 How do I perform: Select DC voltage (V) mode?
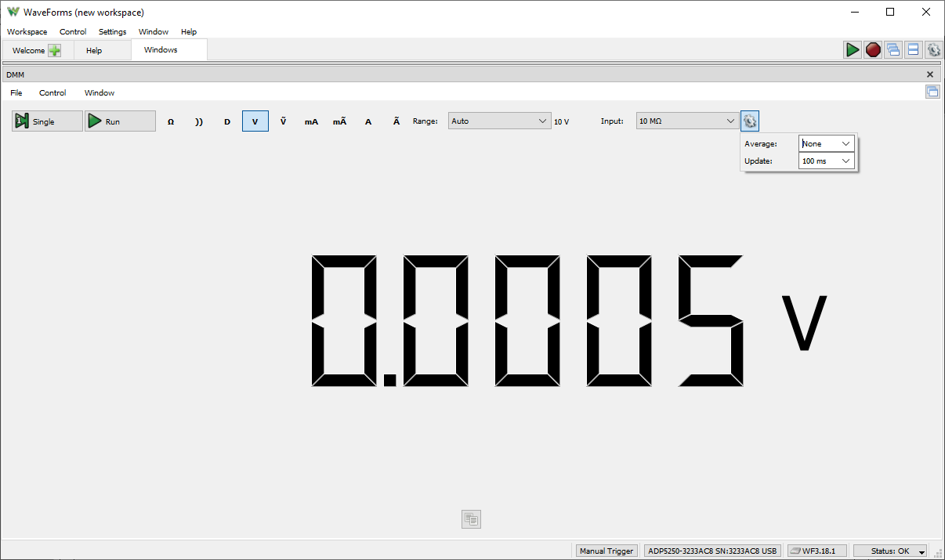[x=255, y=121]
